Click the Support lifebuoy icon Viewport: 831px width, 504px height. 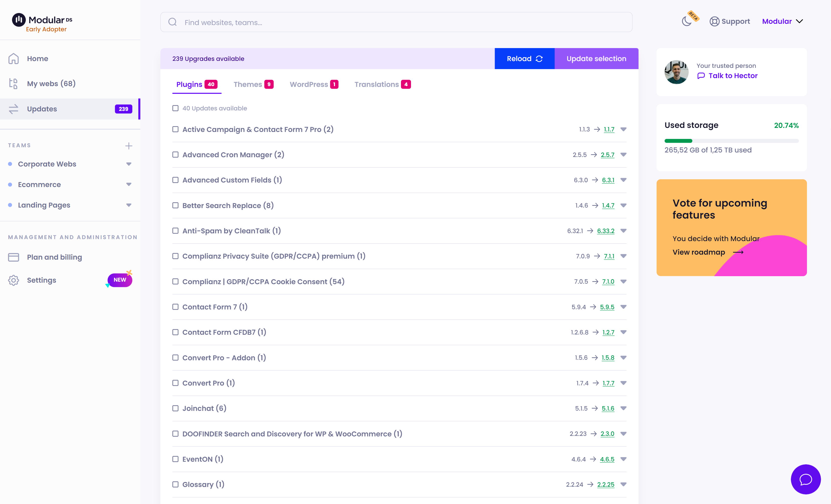coord(714,21)
